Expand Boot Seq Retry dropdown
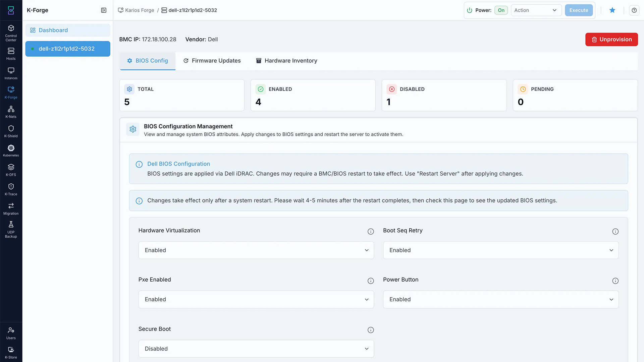 [x=501, y=250]
